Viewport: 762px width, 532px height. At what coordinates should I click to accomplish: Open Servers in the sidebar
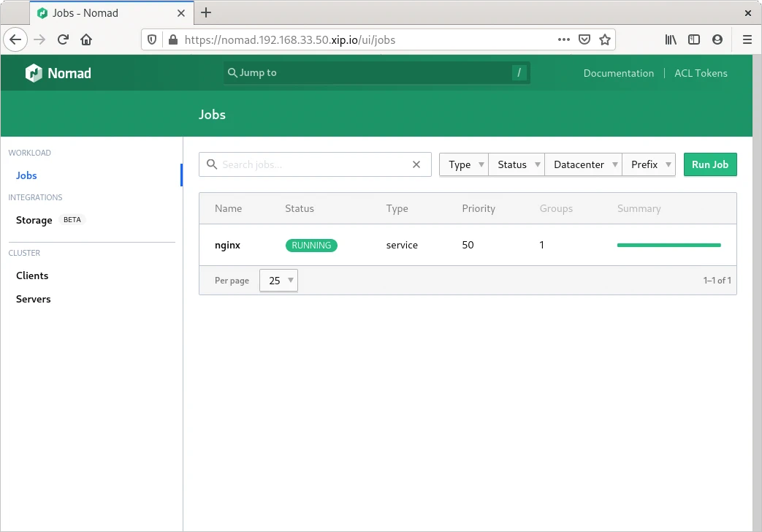pos(34,299)
